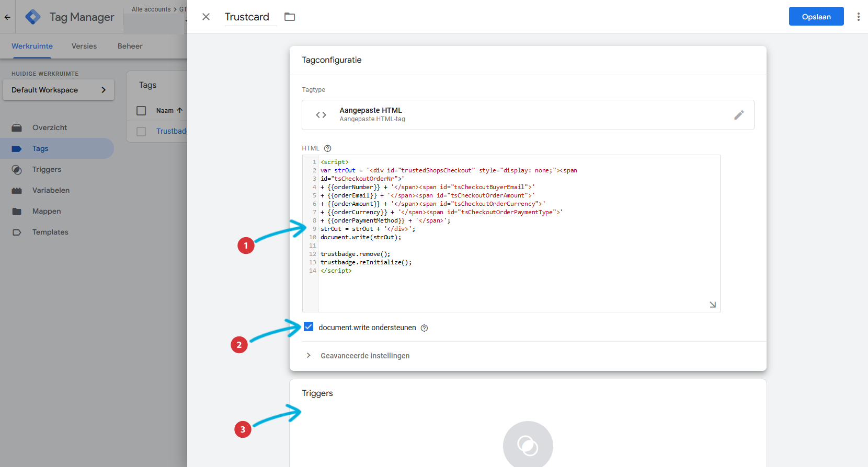The height and width of the screenshot is (467, 868).
Task: Open Triggers in the sidebar
Action: coord(57,169)
